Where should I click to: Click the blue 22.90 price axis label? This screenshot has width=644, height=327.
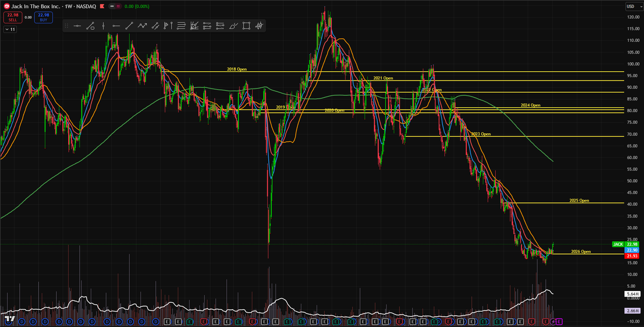pyautogui.click(x=632, y=251)
